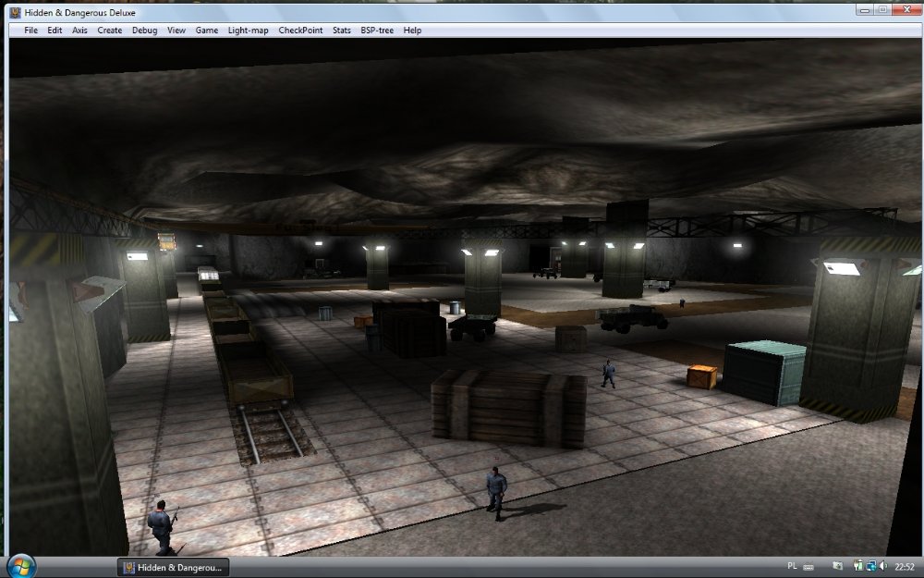The image size is (924, 578).
Task: Click the camera tray icon
Action: tap(837, 567)
